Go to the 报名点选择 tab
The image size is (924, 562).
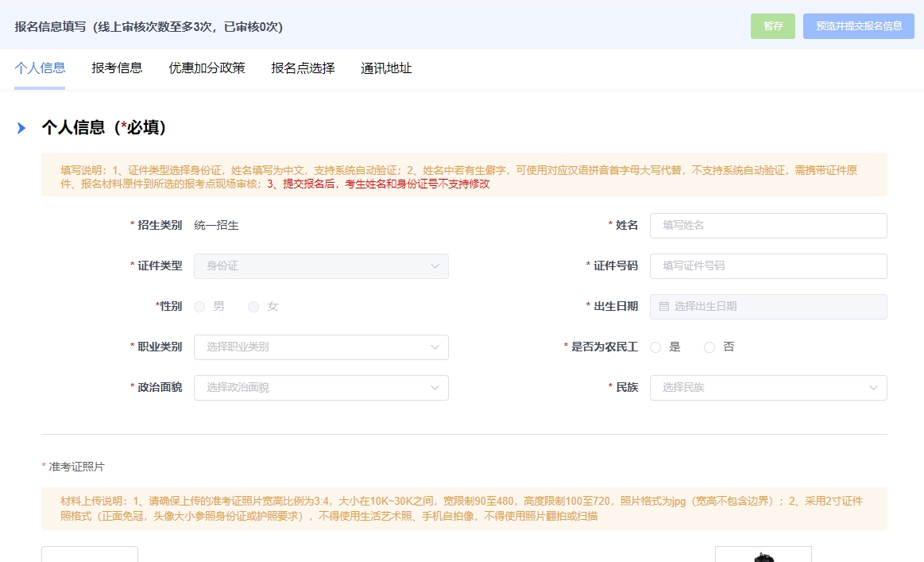[303, 68]
